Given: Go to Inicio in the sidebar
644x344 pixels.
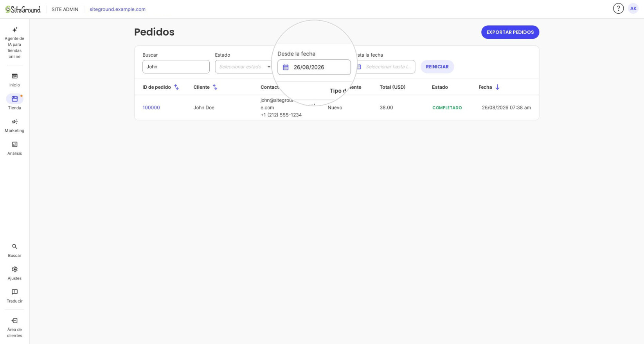Looking at the screenshot, I should [14, 80].
